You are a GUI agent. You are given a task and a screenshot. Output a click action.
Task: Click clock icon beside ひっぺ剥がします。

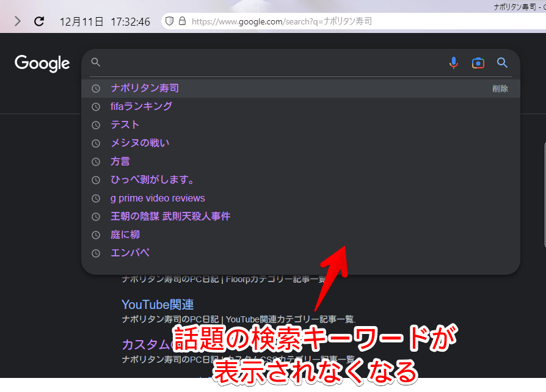click(x=96, y=180)
